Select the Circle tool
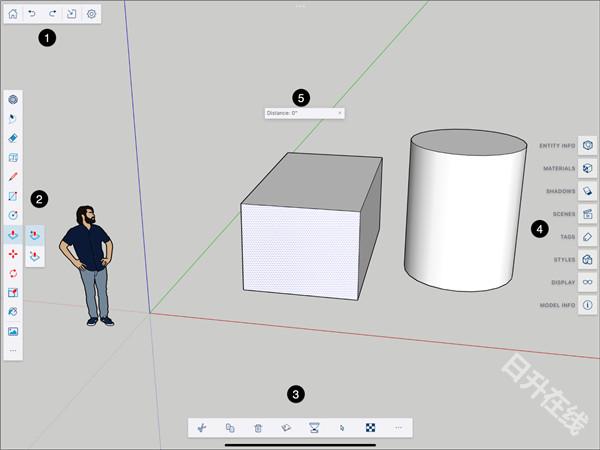The width and height of the screenshot is (600, 450). [13, 215]
